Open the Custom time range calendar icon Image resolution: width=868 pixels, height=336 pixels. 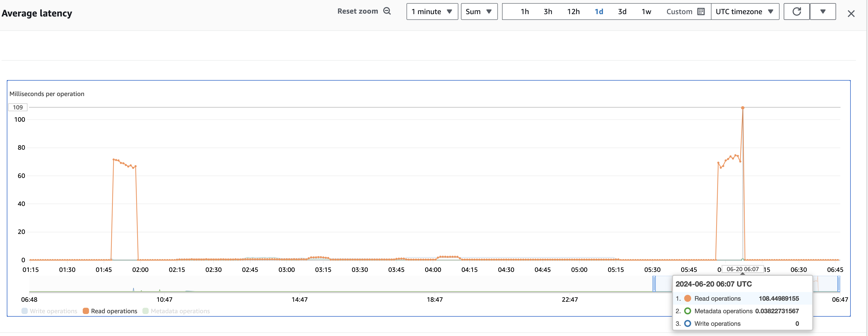coord(701,12)
